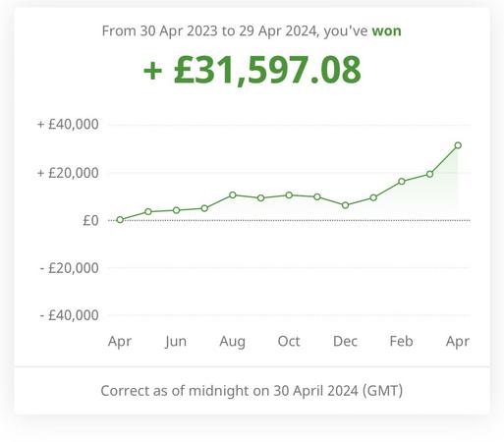The width and height of the screenshot is (504, 442).
Task: Click the - £40,000 axis label
Action: pos(69,315)
